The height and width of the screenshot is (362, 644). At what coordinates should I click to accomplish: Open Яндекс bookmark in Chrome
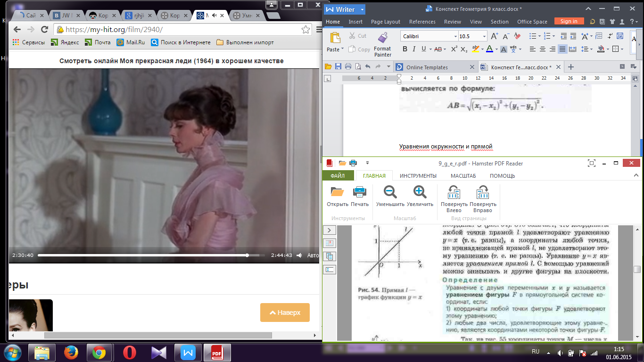[x=65, y=42]
